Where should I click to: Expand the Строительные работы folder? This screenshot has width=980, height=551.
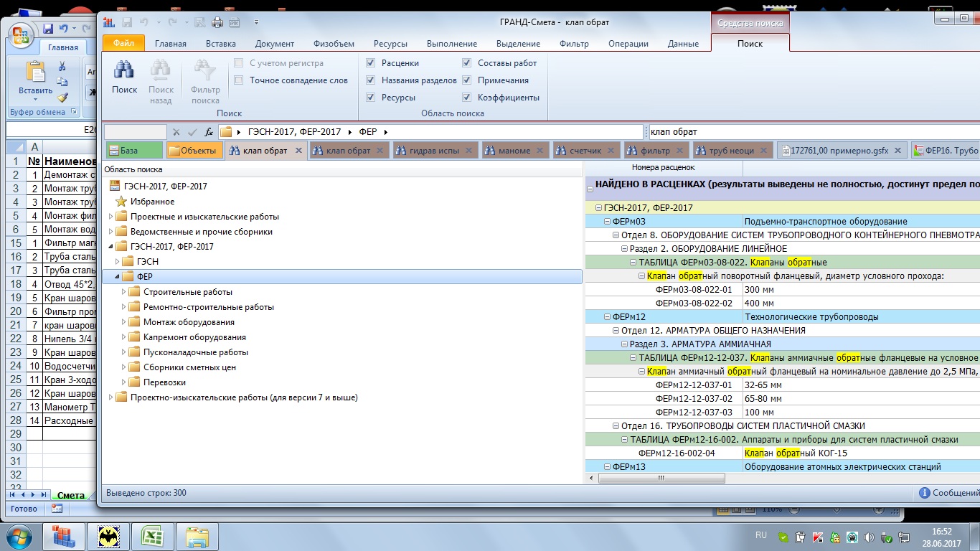coord(124,292)
